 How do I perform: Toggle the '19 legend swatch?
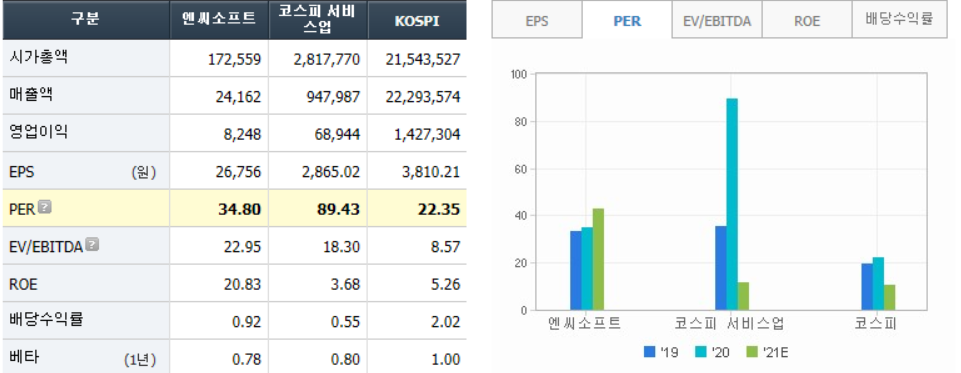[650, 352]
